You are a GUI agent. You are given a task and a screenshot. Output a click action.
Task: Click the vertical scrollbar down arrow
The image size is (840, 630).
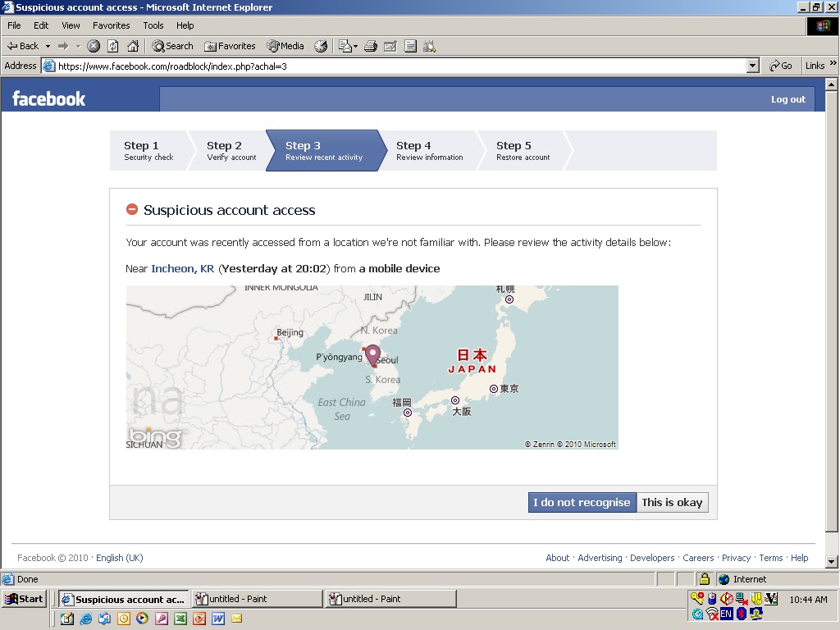831,562
